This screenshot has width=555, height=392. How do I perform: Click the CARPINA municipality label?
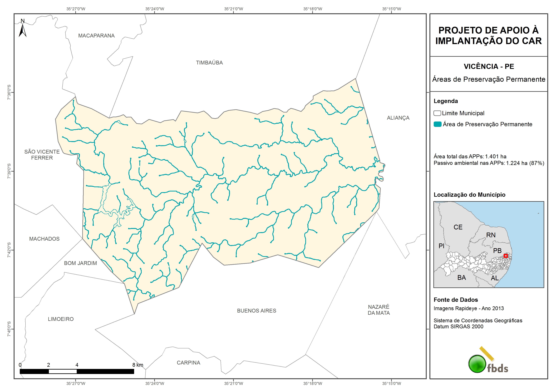click(x=188, y=363)
